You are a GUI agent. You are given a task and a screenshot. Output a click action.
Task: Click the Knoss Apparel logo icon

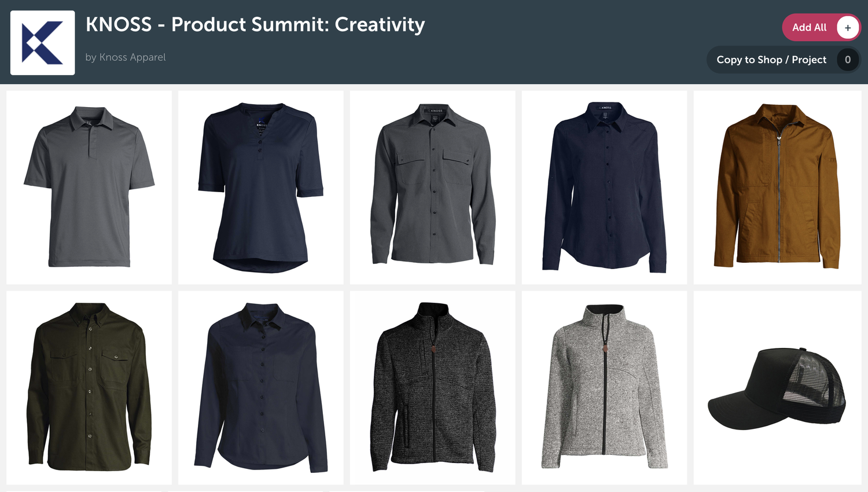(42, 43)
